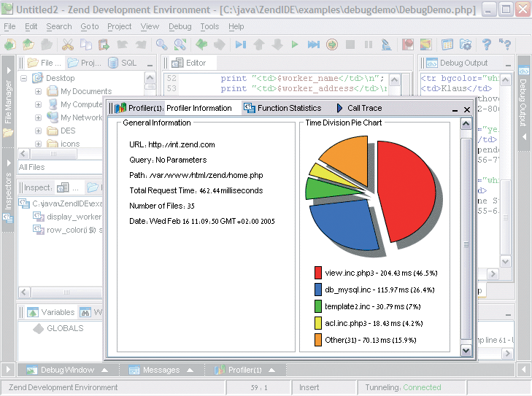
Task: Click the New File toolbar icon
Action: pyautogui.click(x=10, y=44)
